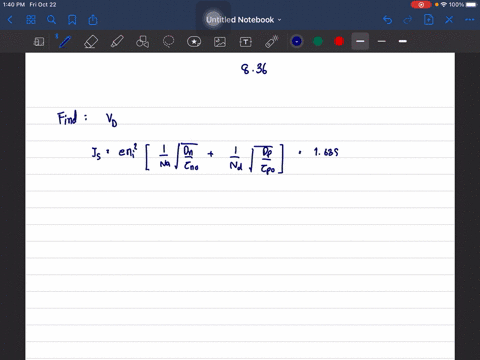Select the Highlighter tool
Screen dimensions: 480x360
click(x=117, y=42)
